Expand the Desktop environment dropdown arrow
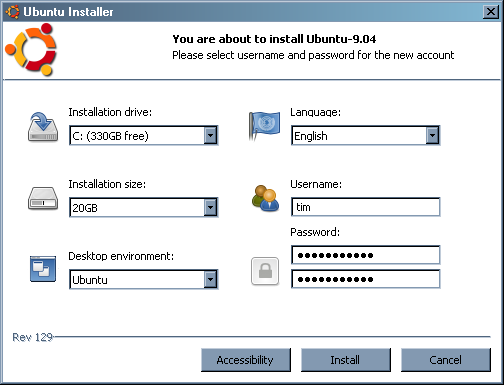 (210, 279)
